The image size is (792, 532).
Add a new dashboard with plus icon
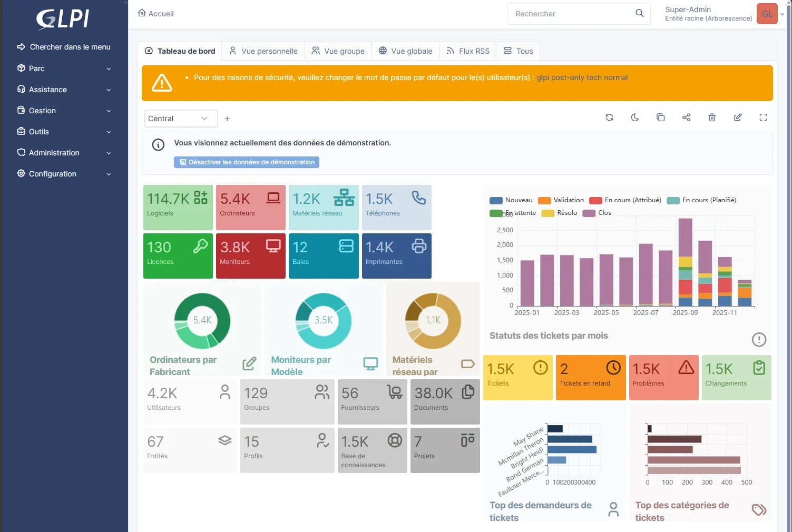(x=227, y=119)
